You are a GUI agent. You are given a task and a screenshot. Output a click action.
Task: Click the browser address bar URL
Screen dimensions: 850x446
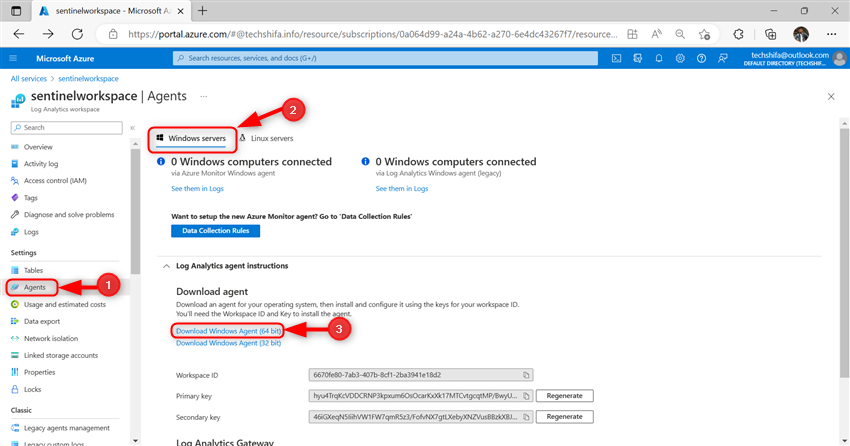pyautogui.click(x=372, y=34)
